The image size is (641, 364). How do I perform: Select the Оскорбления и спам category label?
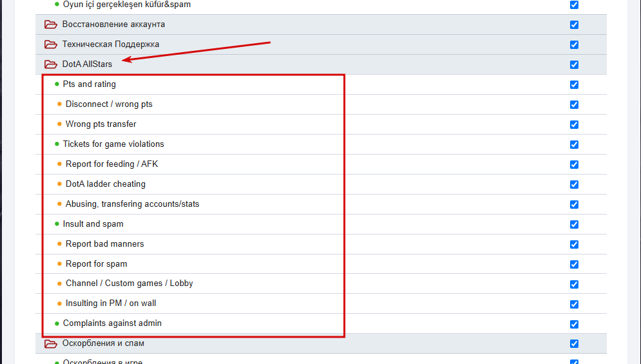click(x=103, y=343)
